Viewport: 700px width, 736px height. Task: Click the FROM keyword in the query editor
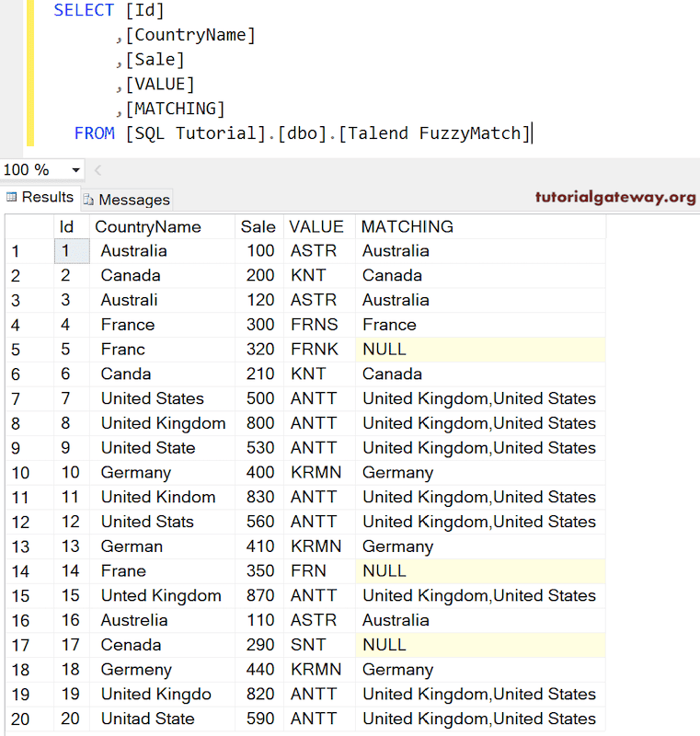coord(95,133)
